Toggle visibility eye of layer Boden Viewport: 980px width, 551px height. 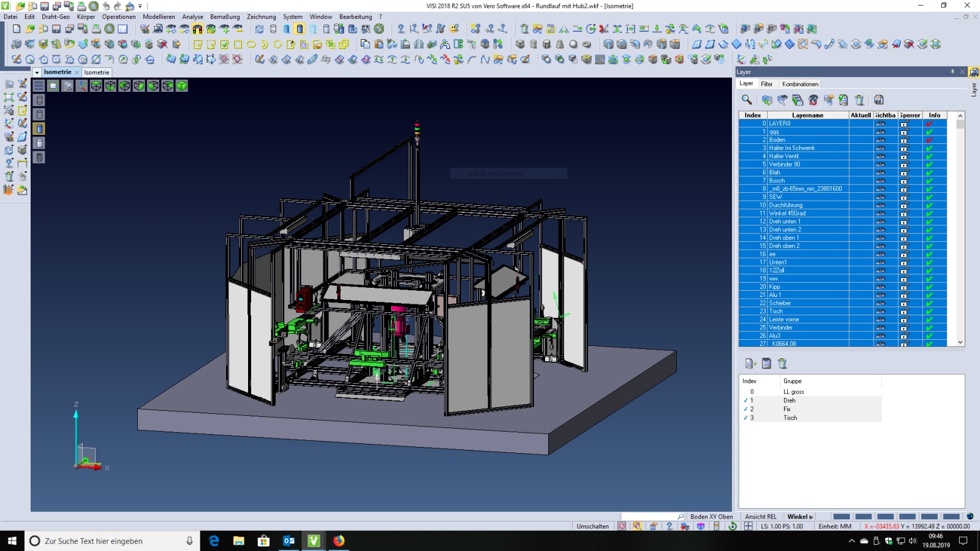[880, 140]
